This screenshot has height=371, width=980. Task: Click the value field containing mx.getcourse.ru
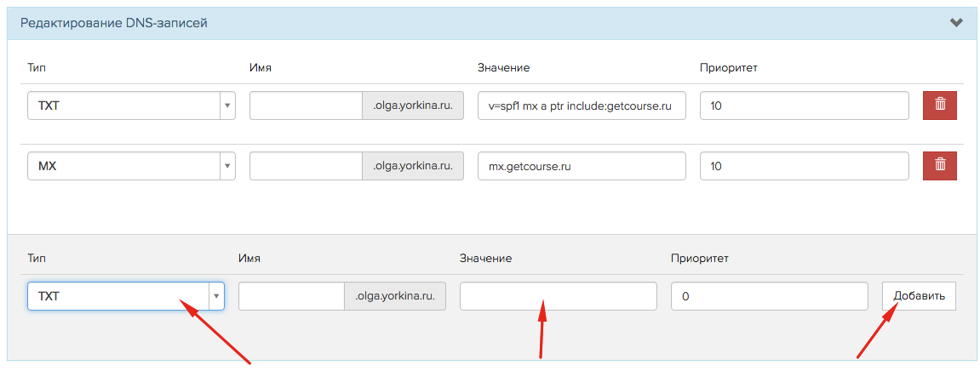pyautogui.click(x=582, y=166)
